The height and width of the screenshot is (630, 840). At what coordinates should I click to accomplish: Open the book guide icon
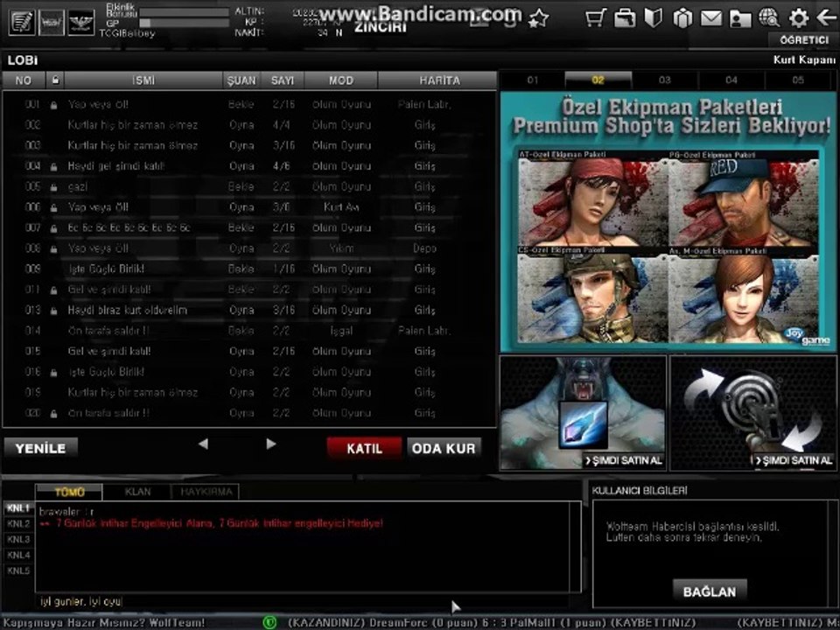coord(653,17)
